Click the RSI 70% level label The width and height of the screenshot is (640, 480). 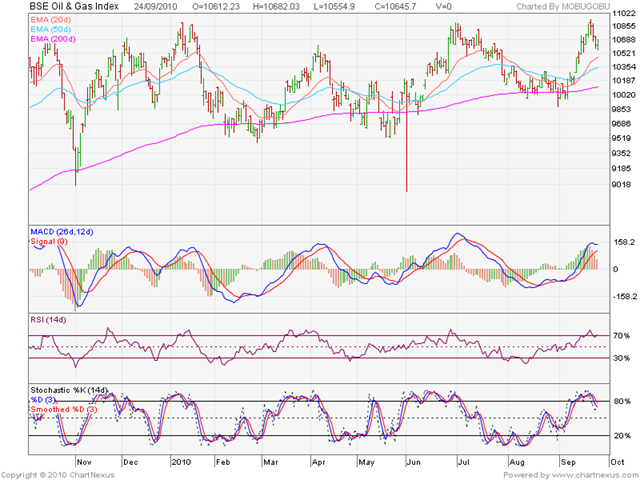pos(622,336)
